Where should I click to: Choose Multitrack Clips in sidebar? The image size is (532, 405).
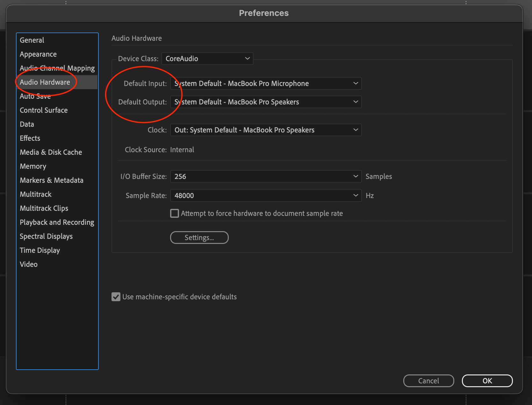coord(44,208)
